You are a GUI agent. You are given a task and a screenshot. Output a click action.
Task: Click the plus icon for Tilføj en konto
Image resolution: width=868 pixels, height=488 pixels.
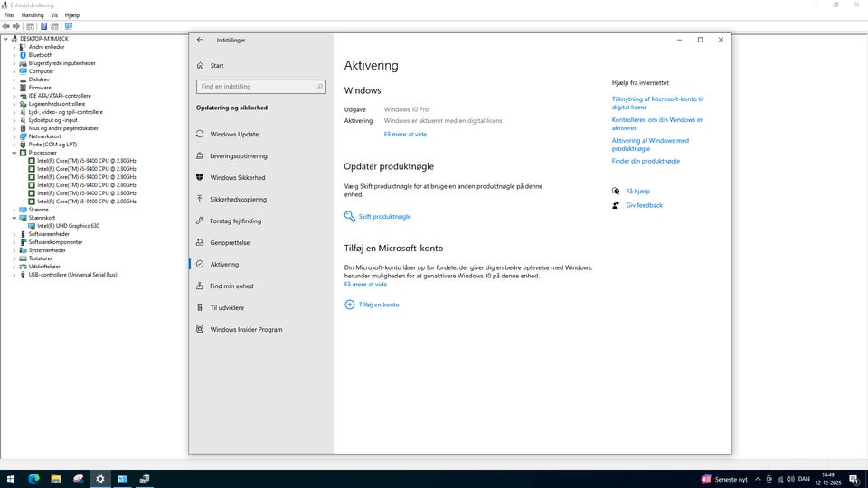click(x=350, y=305)
